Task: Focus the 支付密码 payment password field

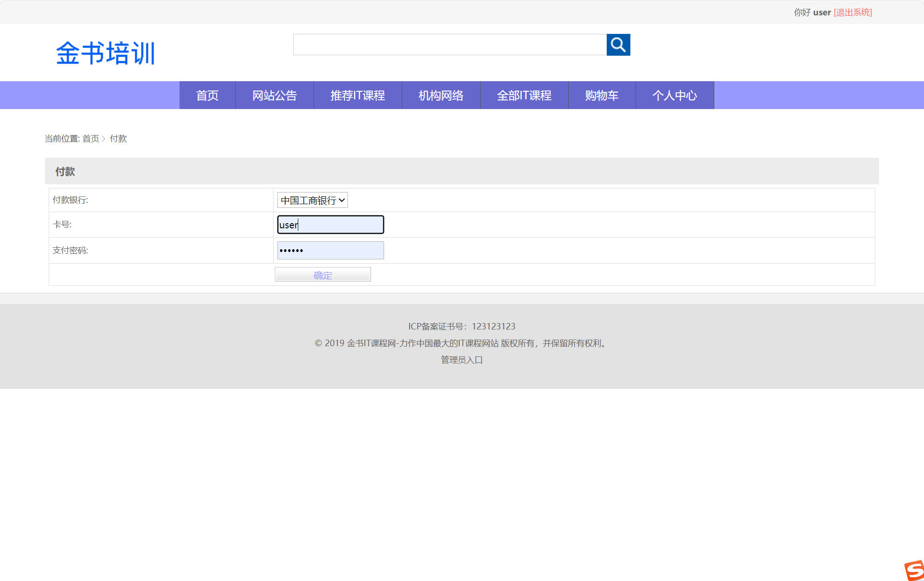Action: (330, 250)
